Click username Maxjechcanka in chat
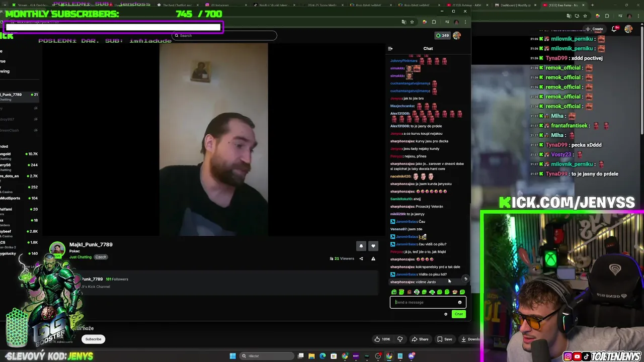 (x=402, y=106)
